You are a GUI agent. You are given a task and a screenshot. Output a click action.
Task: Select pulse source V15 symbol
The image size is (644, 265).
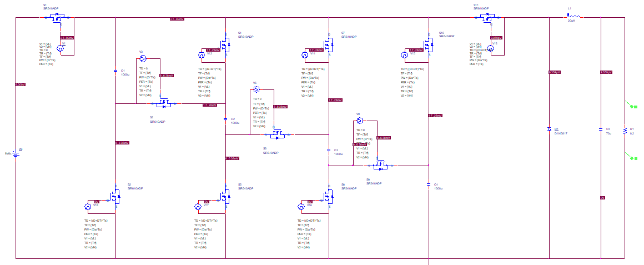point(404,54)
